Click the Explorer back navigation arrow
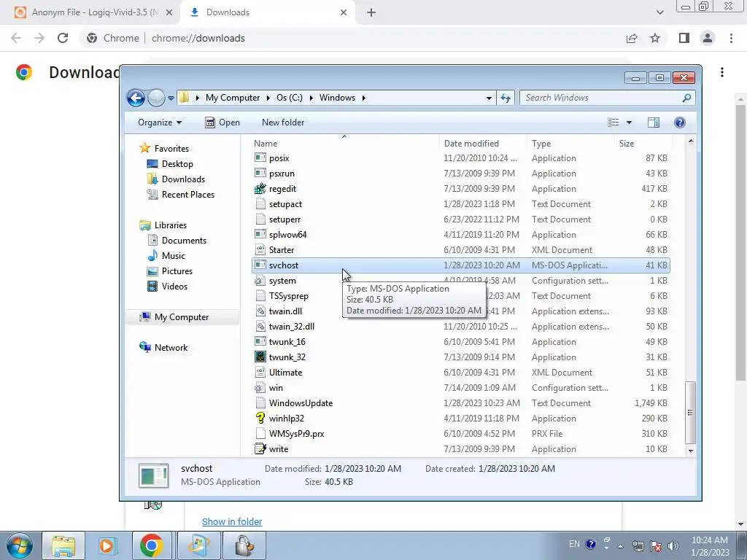747x560 pixels. pyautogui.click(x=136, y=98)
